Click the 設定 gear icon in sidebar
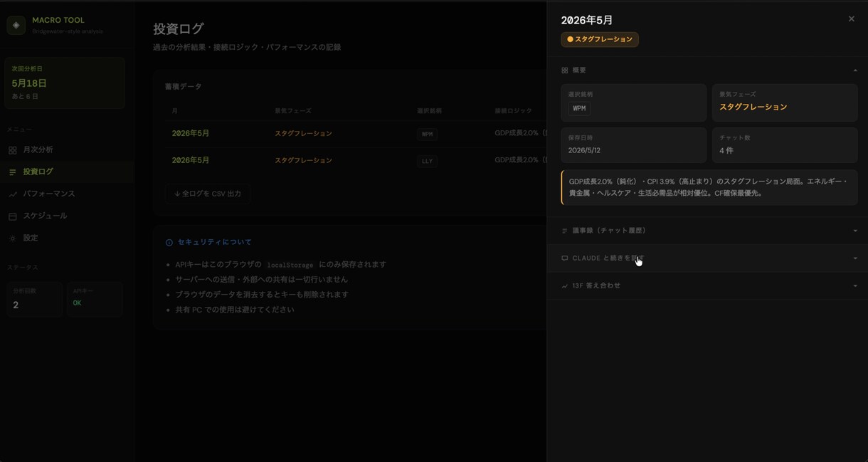This screenshot has width=868, height=462. 12,238
